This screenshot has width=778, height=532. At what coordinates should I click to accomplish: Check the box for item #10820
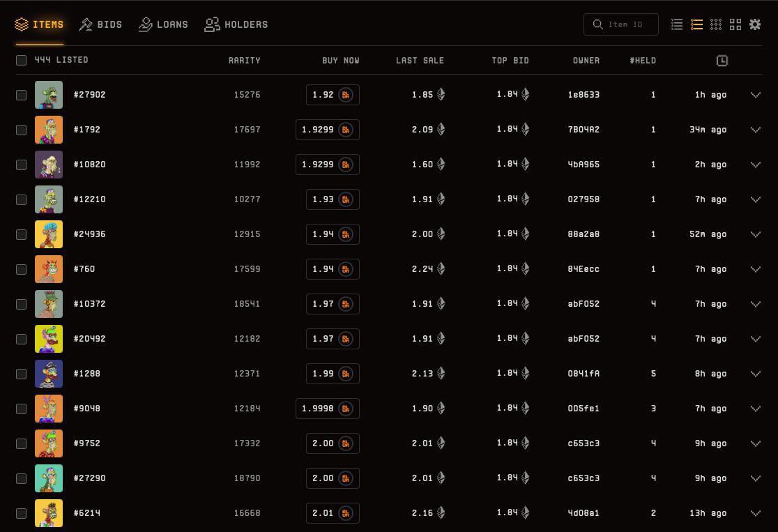pyautogui.click(x=21, y=165)
